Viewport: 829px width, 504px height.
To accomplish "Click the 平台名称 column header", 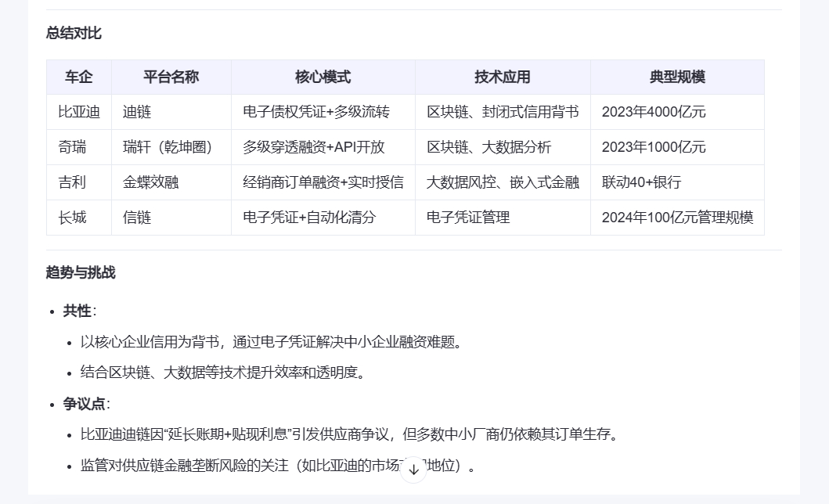I will click(171, 77).
